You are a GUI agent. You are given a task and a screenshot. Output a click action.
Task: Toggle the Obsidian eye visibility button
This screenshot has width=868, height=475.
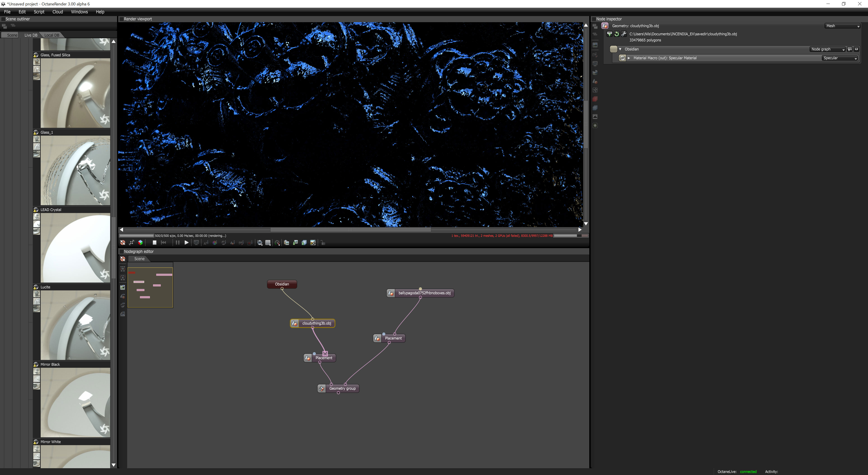click(x=856, y=49)
